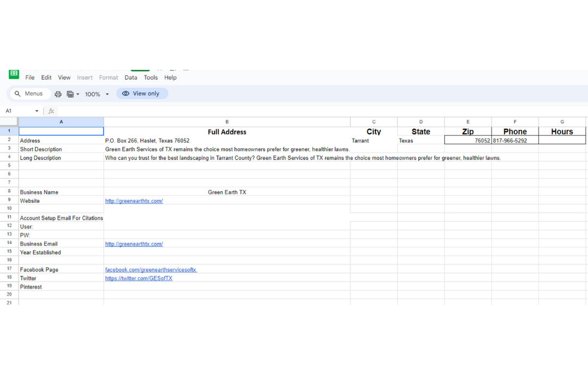Select row 8 header
This screenshot has height=368, width=588.
point(9,191)
